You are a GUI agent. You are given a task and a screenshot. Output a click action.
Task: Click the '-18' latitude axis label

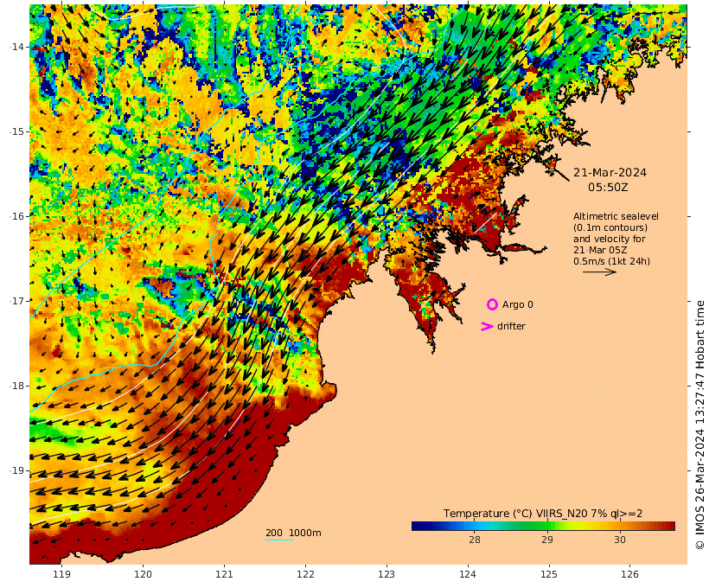(17, 386)
